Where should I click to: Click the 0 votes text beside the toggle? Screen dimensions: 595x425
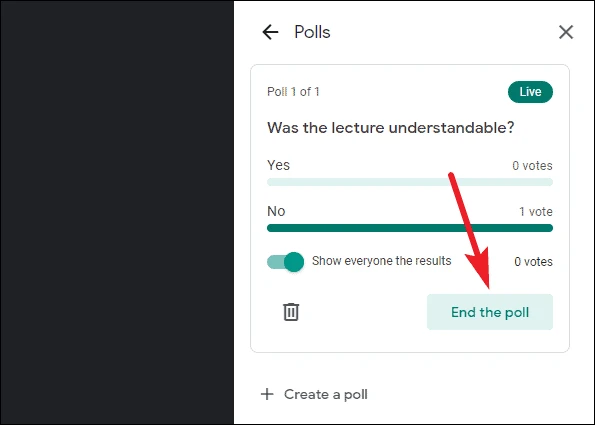coord(534,261)
